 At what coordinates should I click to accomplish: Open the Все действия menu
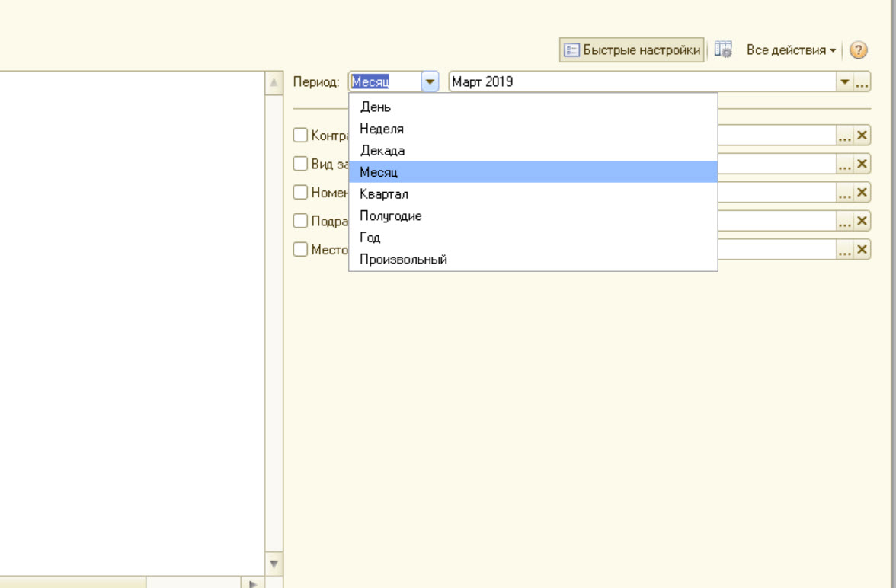[790, 50]
